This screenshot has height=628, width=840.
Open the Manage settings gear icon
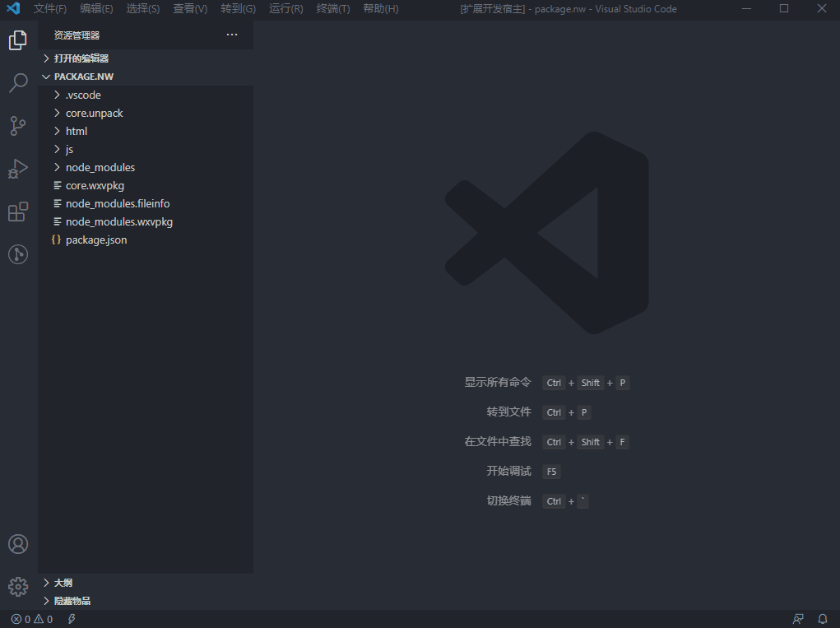click(18, 586)
